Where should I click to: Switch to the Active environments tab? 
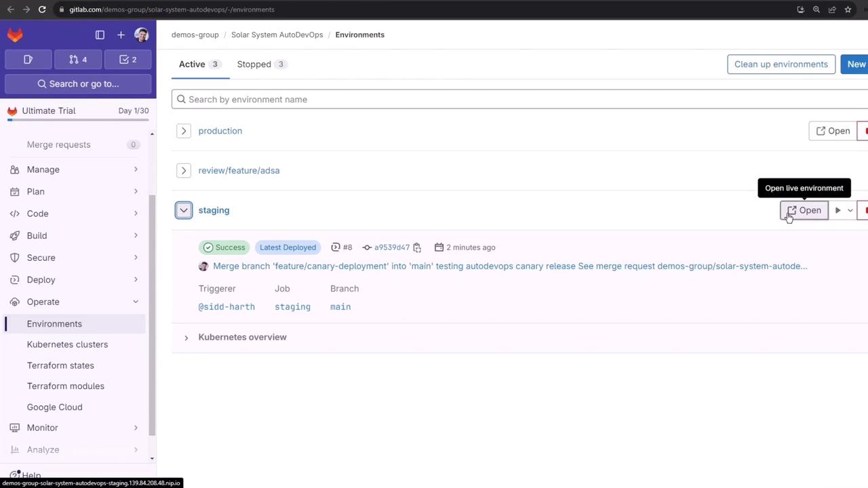click(199, 64)
